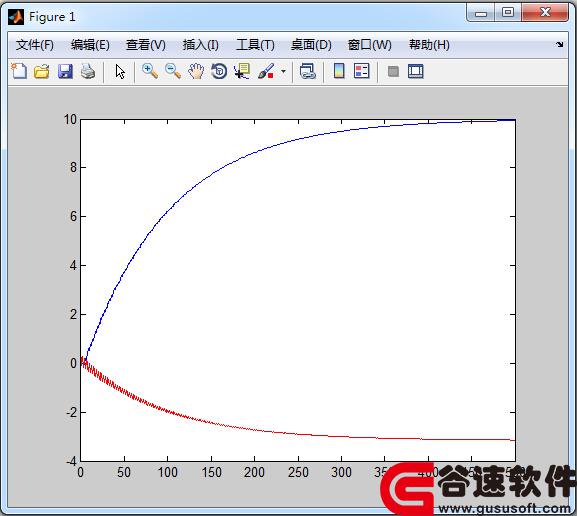
Task: Click x-axis tick label 150
Action: [x=212, y=473]
